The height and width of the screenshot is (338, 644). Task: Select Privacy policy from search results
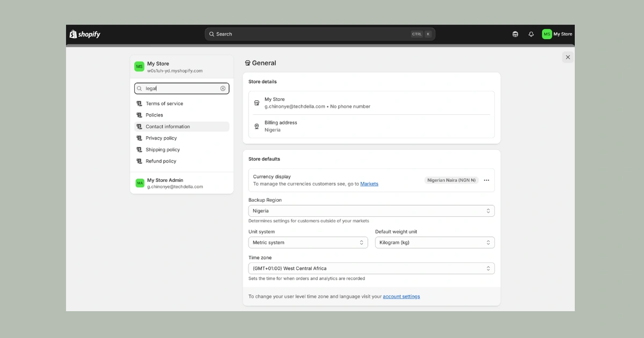pos(161,138)
